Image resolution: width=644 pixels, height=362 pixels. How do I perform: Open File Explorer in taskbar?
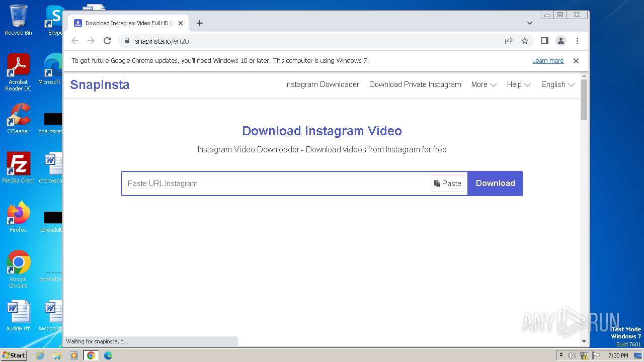pyautogui.click(x=57, y=355)
